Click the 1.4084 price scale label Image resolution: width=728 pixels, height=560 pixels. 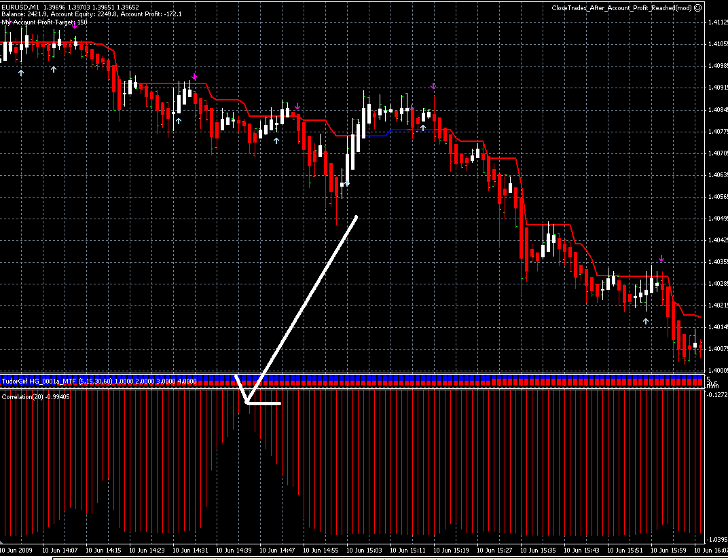(x=718, y=110)
